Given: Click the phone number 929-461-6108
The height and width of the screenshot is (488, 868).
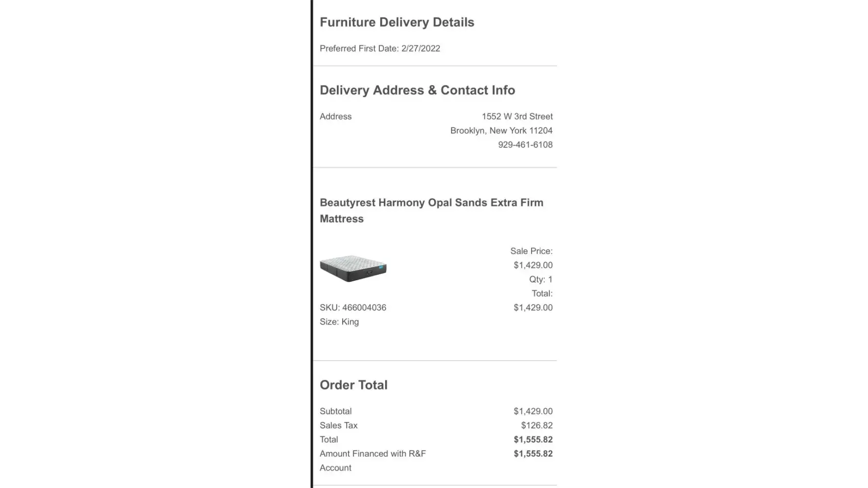Looking at the screenshot, I should tap(525, 145).
